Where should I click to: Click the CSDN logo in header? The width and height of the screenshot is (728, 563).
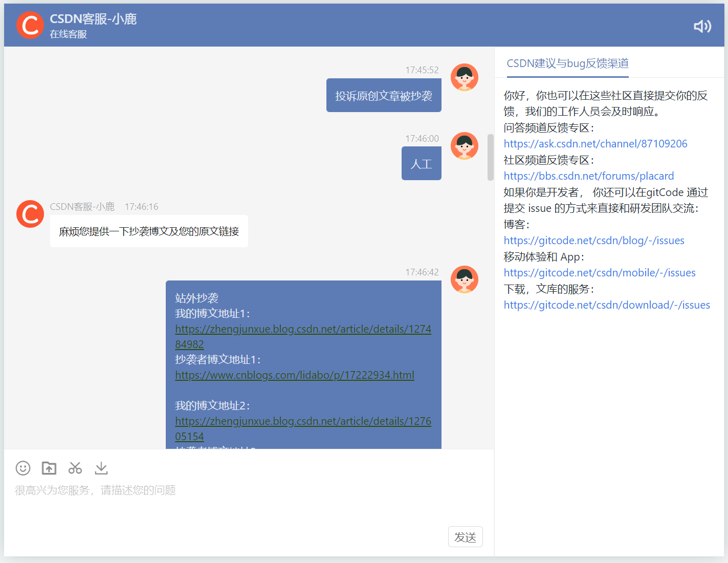pos(30,25)
